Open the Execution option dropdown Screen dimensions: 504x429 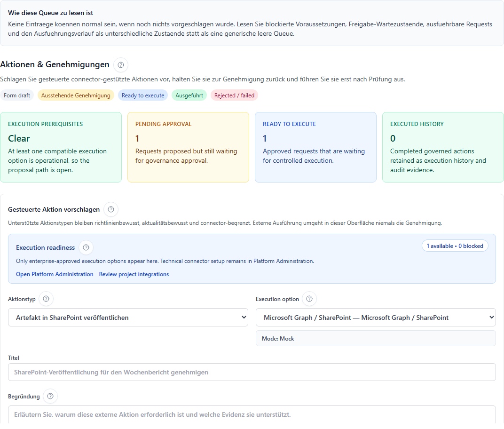click(375, 318)
